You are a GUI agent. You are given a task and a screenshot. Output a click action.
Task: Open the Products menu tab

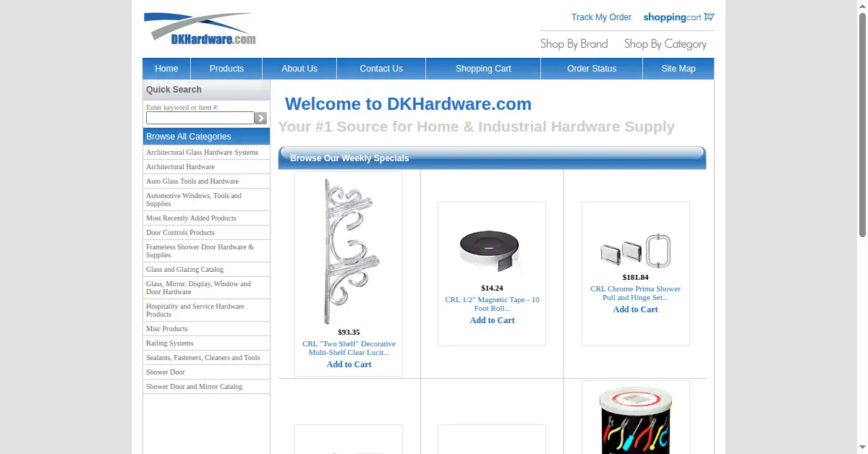(x=226, y=69)
